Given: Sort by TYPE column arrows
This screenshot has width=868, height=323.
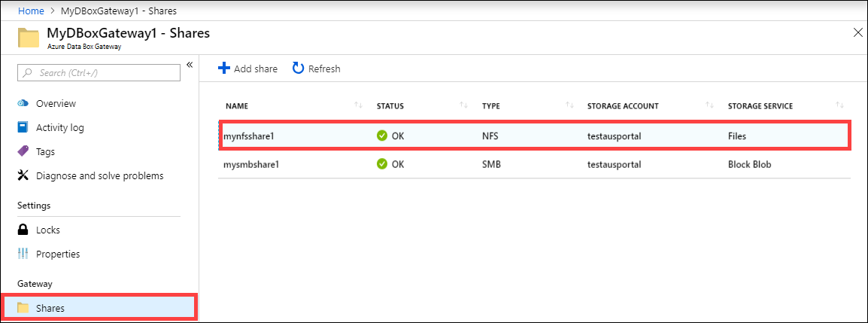Looking at the screenshot, I should (x=569, y=105).
